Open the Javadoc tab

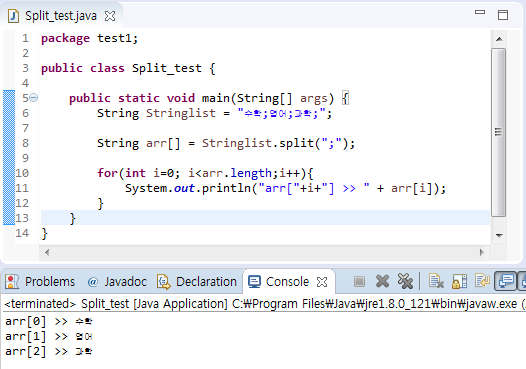click(117, 282)
